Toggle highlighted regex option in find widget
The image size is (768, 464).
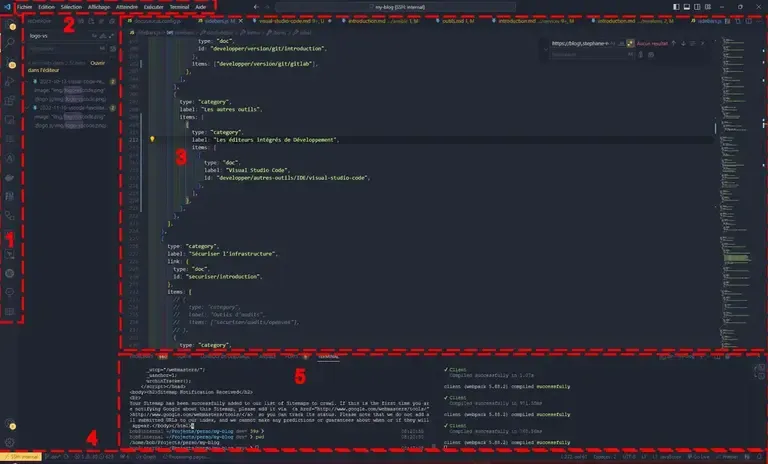[630, 43]
